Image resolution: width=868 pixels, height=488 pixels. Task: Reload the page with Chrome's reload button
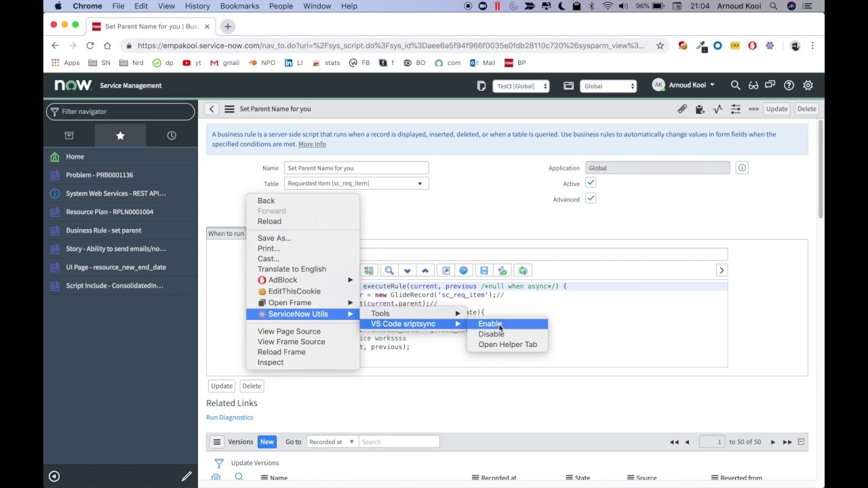point(90,45)
